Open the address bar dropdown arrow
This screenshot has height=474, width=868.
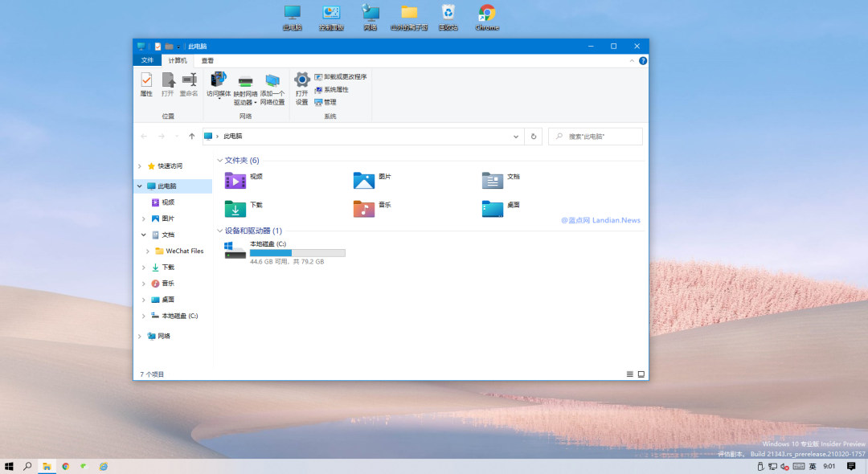pos(515,137)
